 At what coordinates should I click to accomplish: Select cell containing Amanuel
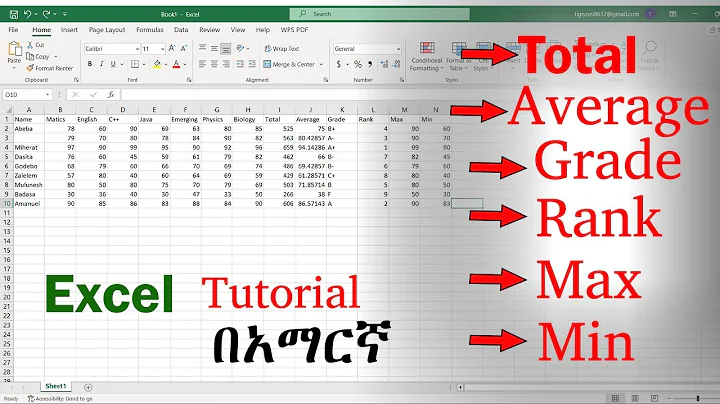29,203
